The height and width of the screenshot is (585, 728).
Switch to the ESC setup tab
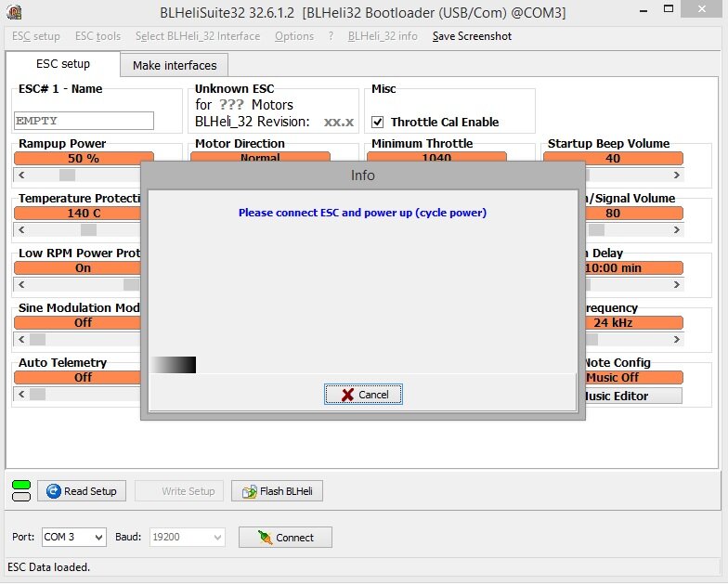coord(63,63)
